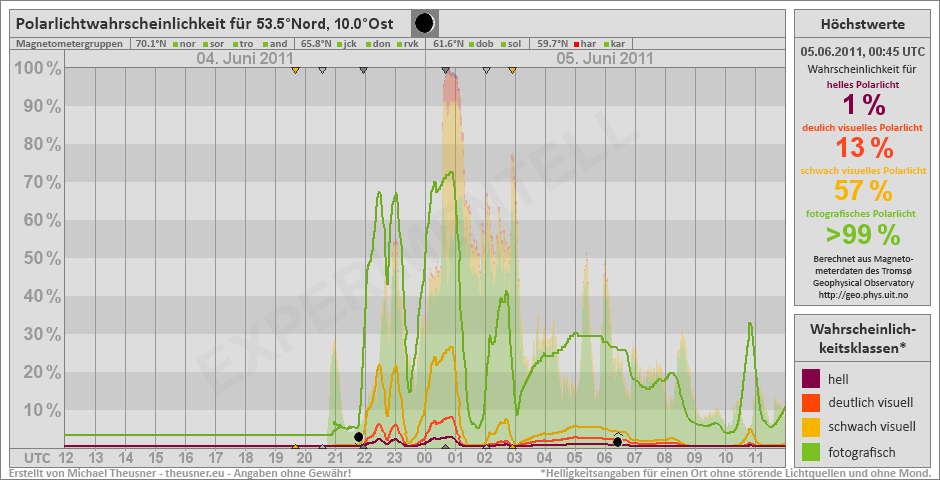Image resolution: width=940 pixels, height=480 pixels.
Task: Click the green 'kar' magnetometer status square
Action: coord(606,44)
